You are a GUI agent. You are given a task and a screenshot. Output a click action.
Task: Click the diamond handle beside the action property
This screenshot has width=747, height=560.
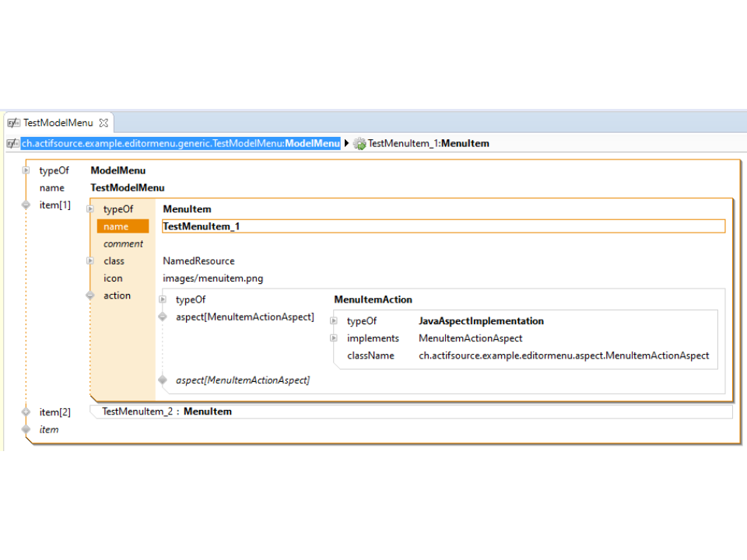click(90, 296)
